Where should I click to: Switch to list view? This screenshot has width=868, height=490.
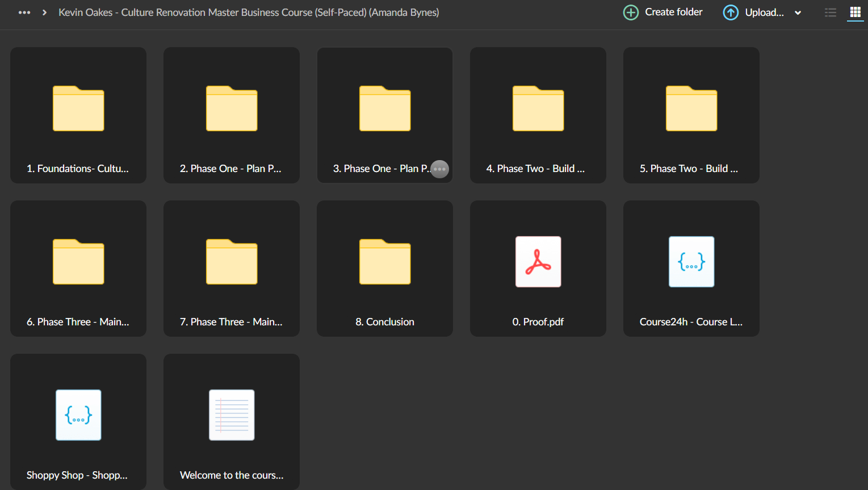pyautogui.click(x=831, y=12)
